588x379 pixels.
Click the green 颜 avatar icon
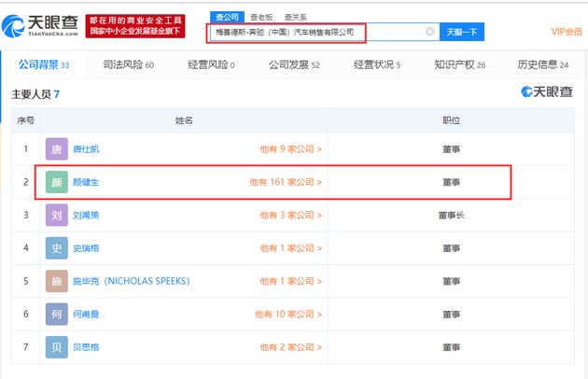coord(57,182)
